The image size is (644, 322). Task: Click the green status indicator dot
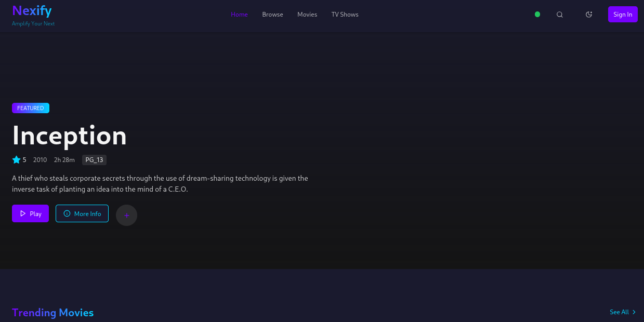[537, 15]
